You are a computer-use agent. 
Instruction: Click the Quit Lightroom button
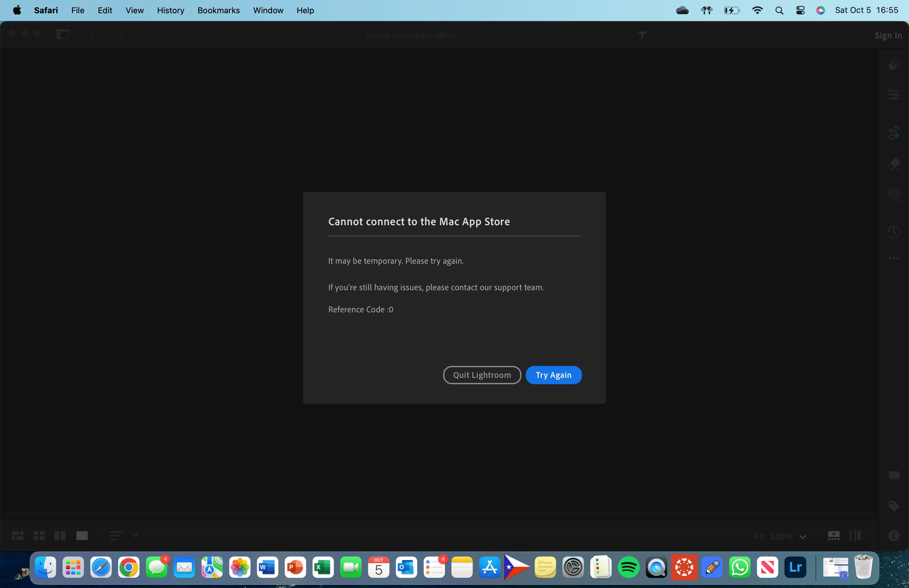pos(482,375)
